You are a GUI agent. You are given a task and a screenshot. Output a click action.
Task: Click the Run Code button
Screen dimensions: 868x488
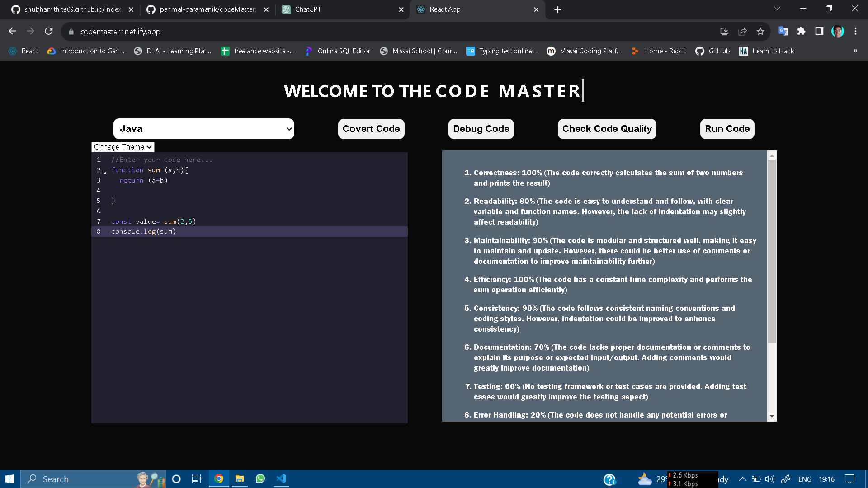coord(726,129)
